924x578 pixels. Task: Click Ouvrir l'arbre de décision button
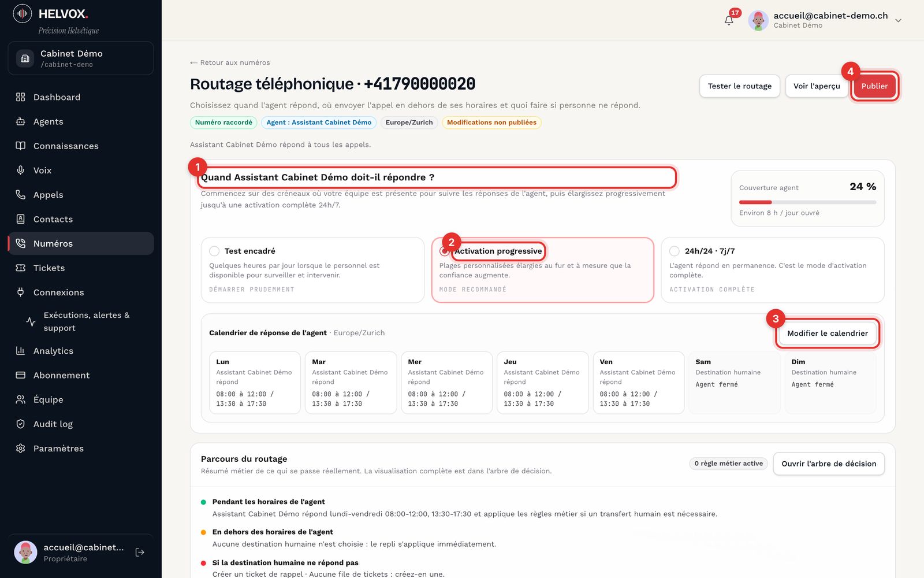click(x=829, y=464)
